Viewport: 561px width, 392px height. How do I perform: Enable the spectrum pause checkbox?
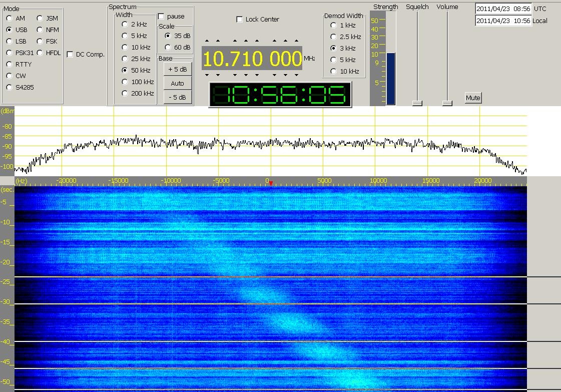click(x=161, y=17)
